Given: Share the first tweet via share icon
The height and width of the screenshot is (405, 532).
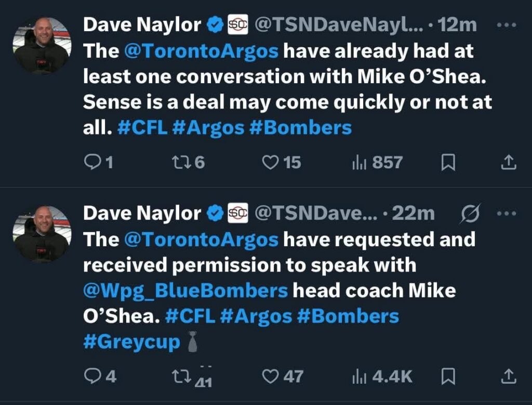Looking at the screenshot, I should tap(508, 163).
